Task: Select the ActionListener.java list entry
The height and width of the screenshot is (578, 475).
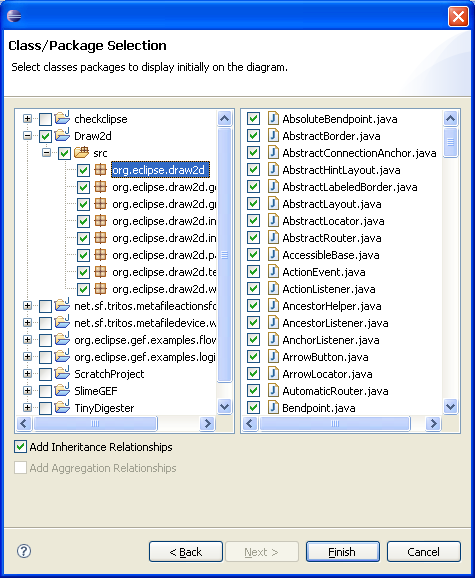Action: click(x=329, y=289)
